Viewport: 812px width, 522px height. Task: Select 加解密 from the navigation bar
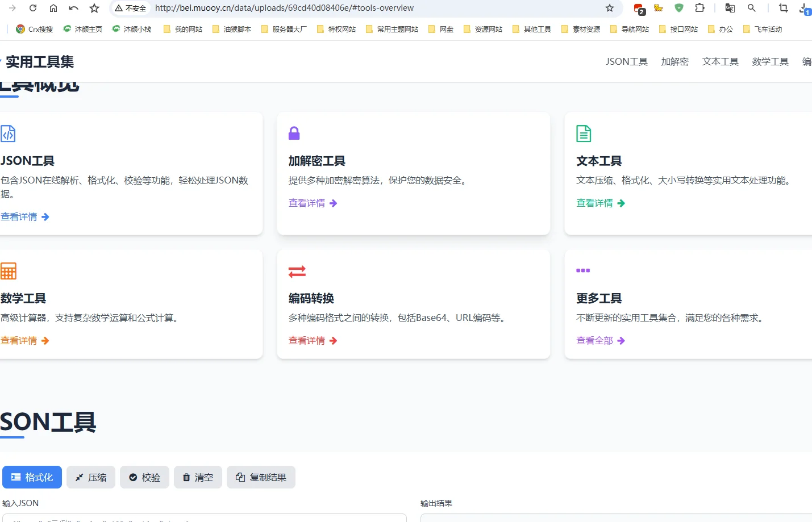pyautogui.click(x=674, y=62)
